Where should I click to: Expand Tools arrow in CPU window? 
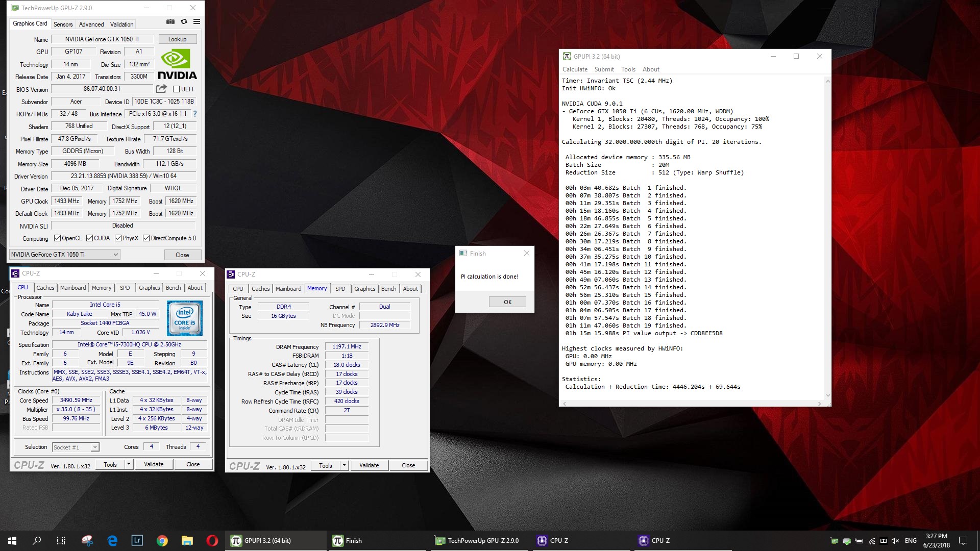pos(129,464)
